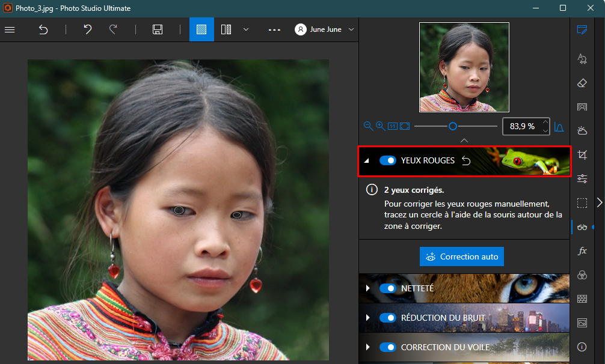Open the three-dots more options menu
Viewport: 605px width, 364px height.
pyautogui.click(x=274, y=29)
